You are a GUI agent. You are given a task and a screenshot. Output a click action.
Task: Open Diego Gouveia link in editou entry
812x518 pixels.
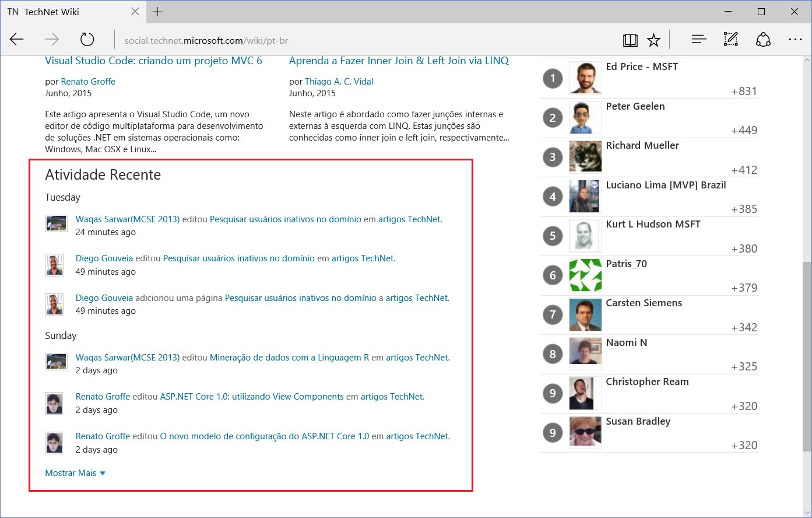(x=104, y=258)
